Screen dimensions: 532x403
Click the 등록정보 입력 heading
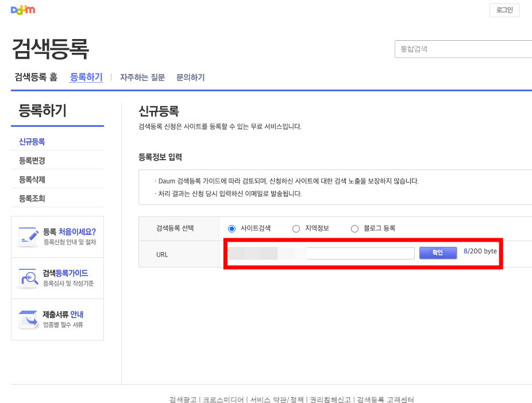160,157
